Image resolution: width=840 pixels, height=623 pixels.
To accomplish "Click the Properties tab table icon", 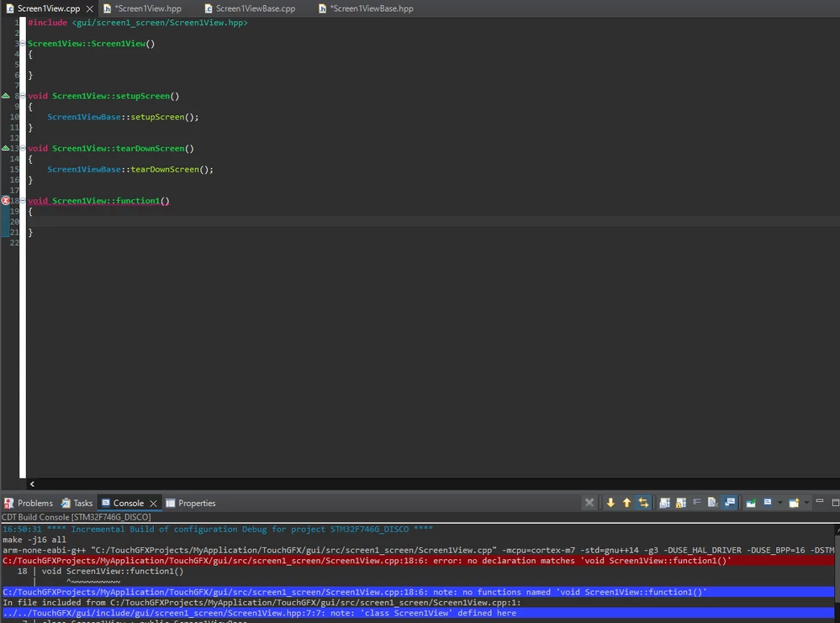I will pyautogui.click(x=171, y=503).
